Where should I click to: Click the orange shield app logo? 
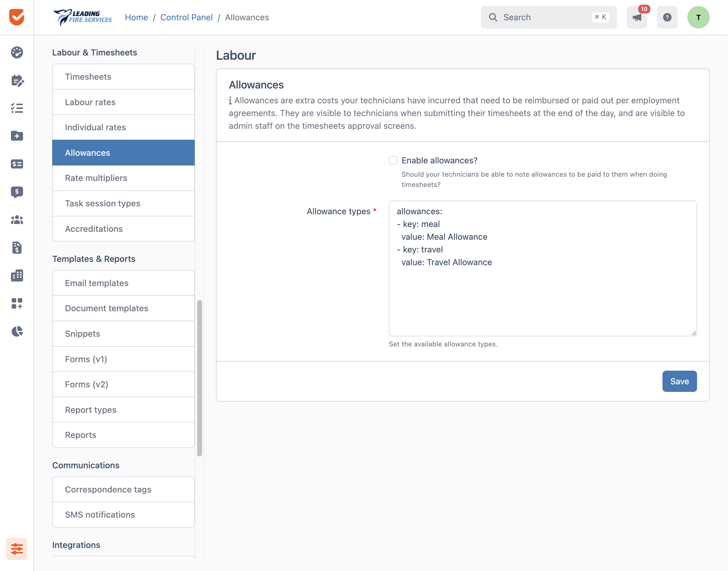point(17,17)
